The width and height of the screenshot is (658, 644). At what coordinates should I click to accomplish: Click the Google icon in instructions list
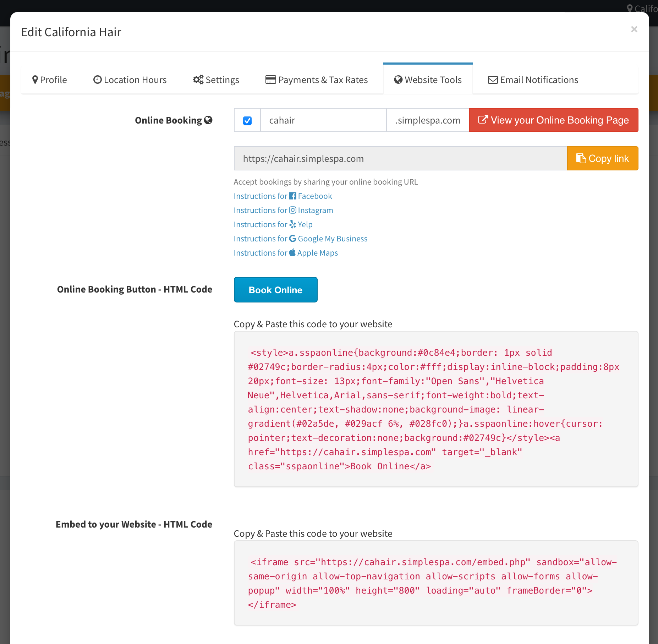click(292, 239)
